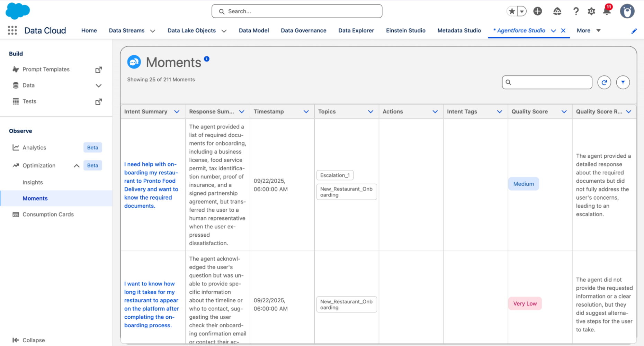
Task: Open the pencil edit icon near navigation
Action: [x=635, y=31]
